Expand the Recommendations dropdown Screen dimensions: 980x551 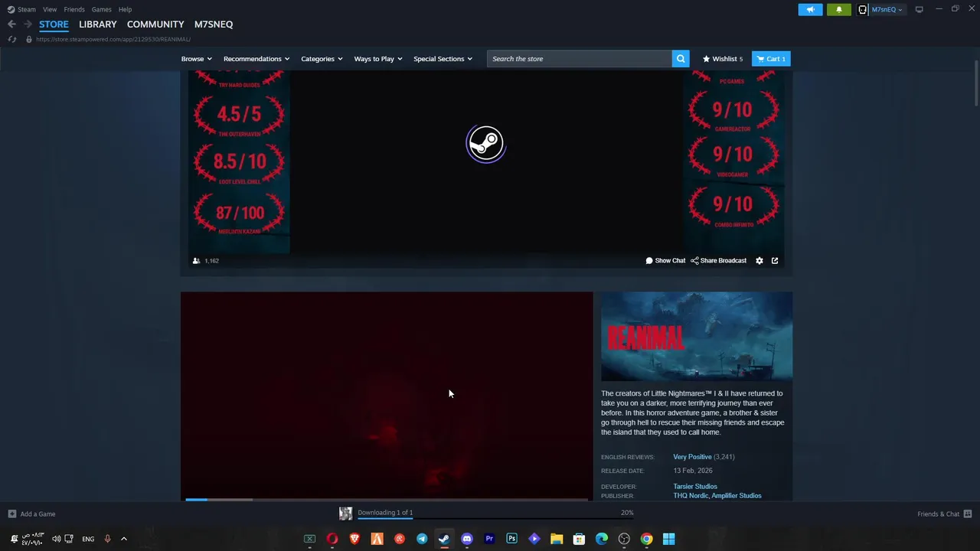[256, 59]
